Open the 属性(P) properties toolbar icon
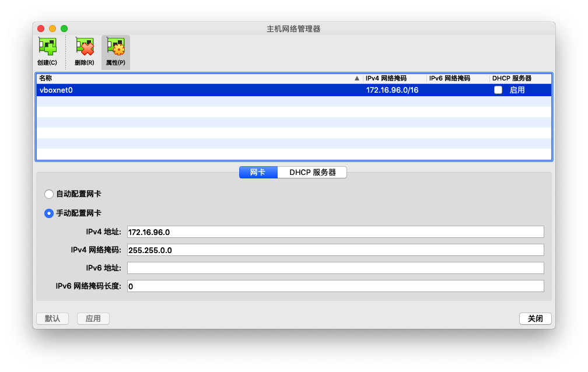 116,51
